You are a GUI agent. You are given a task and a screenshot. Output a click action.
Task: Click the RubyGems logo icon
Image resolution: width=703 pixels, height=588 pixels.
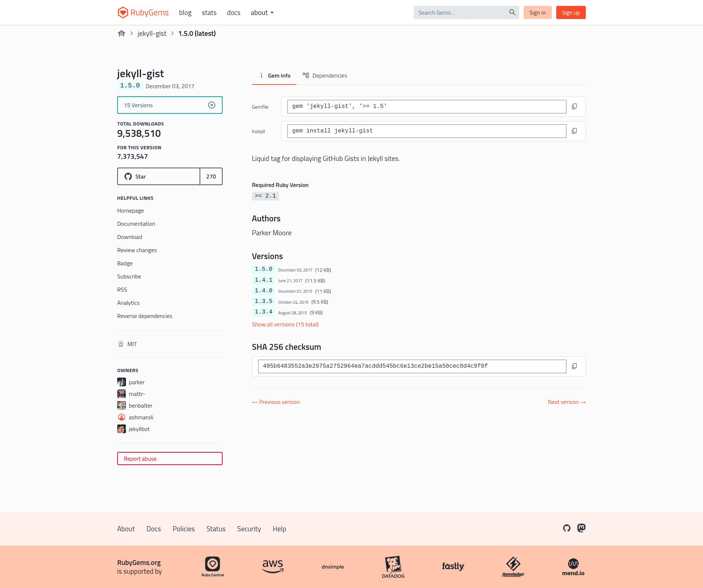point(123,12)
